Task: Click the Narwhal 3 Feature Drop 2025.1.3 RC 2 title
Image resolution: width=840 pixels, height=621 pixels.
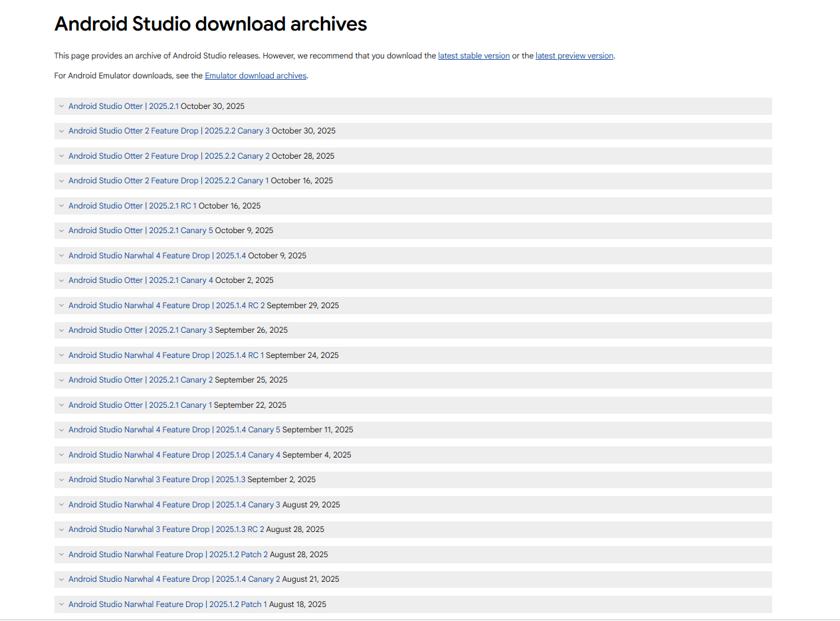Action: (166, 529)
